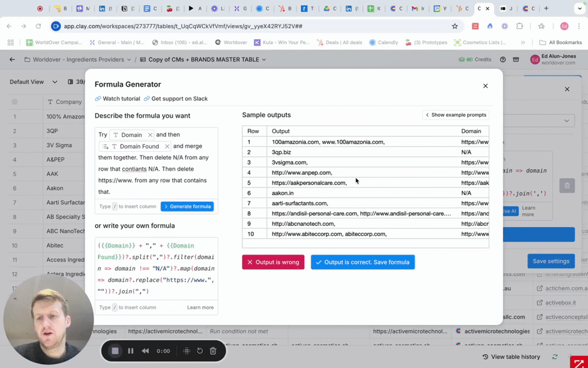Viewport: 588px width, 368px height.
Task: Pause the screen recording
Action: point(130,351)
